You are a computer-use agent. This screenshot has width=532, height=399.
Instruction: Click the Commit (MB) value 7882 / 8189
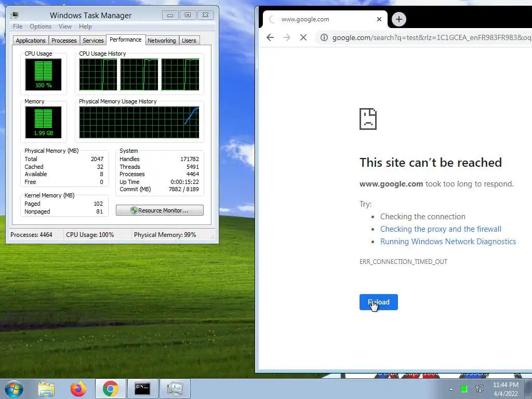[x=183, y=189]
